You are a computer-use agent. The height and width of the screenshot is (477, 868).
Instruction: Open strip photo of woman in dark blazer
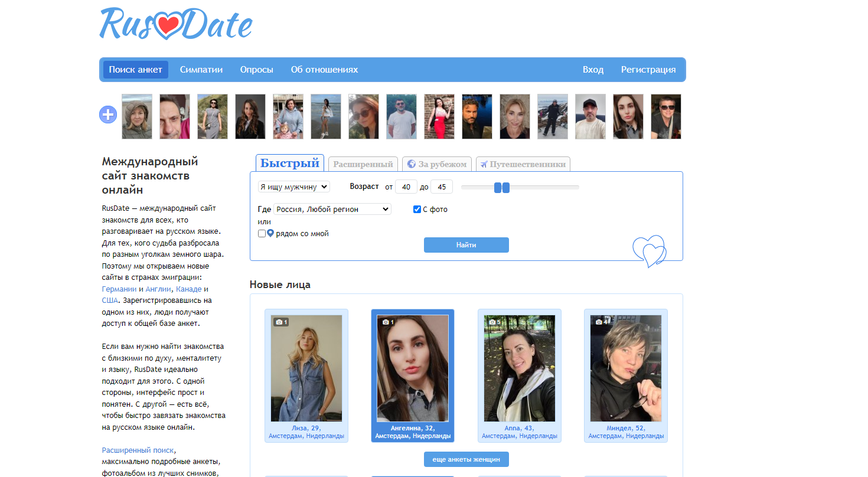coord(250,116)
